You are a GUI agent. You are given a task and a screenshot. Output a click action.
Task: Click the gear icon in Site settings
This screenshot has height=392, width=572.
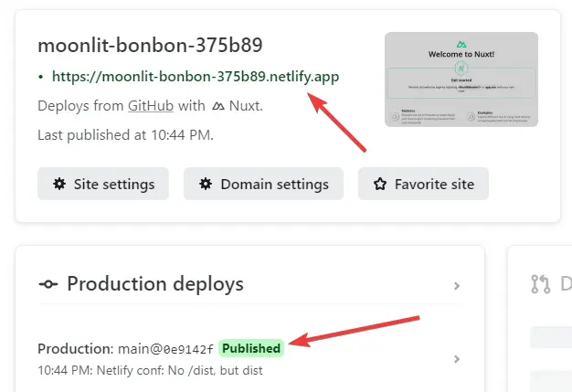[59, 184]
